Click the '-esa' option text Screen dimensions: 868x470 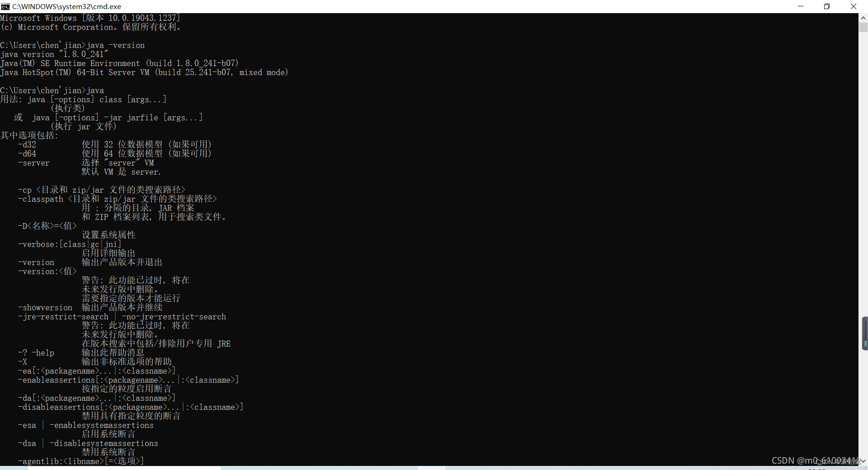click(x=27, y=425)
